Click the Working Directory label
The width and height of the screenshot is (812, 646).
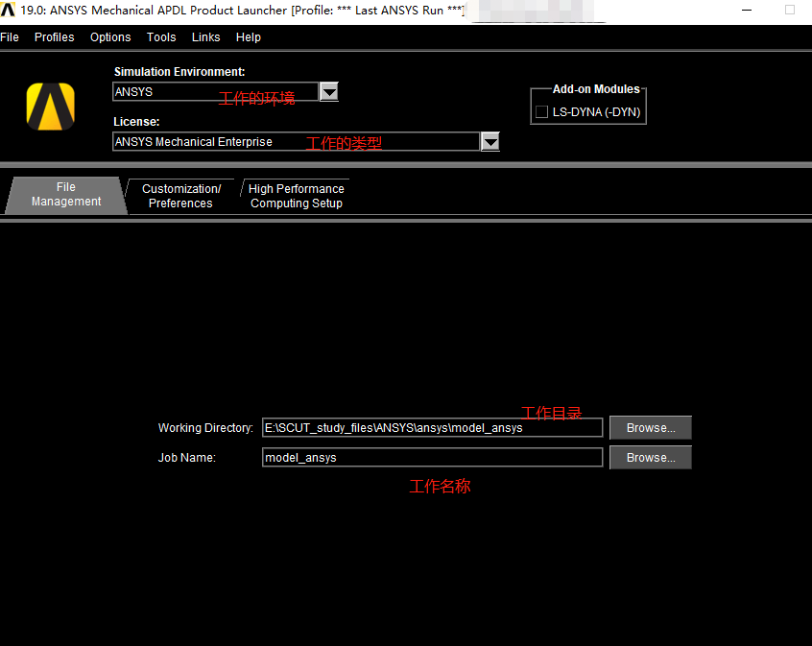pos(205,428)
